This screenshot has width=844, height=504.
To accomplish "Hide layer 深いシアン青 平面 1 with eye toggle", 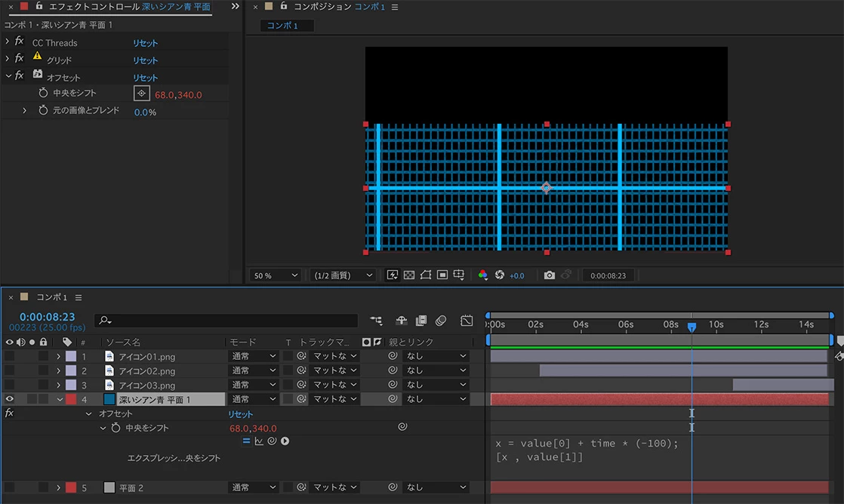I will (9, 399).
